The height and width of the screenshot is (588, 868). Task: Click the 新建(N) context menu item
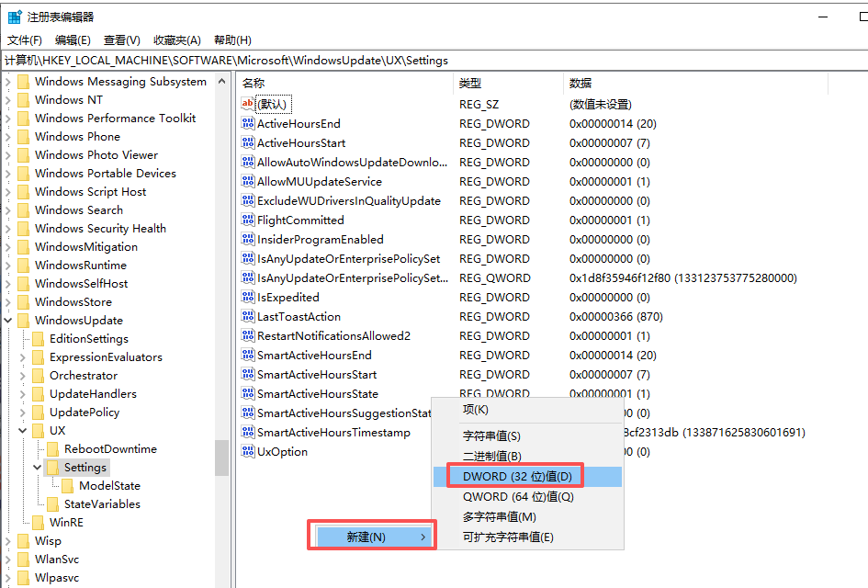372,537
